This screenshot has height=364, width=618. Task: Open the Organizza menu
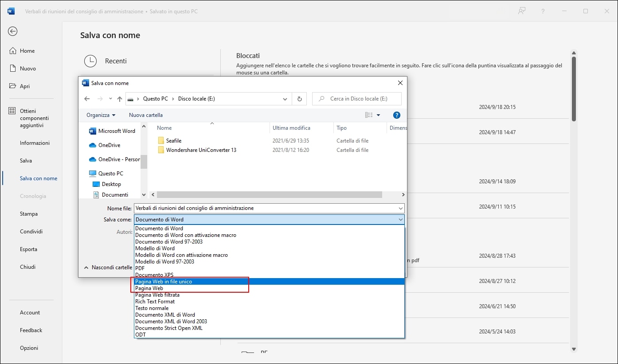[101, 115]
